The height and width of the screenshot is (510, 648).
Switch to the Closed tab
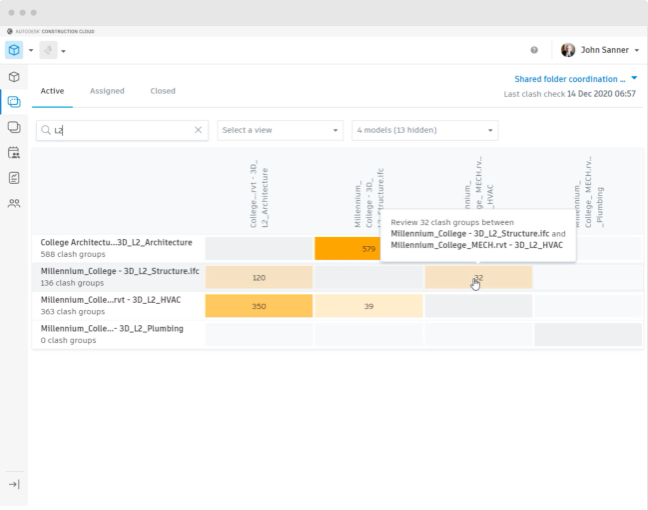pyautogui.click(x=163, y=91)
